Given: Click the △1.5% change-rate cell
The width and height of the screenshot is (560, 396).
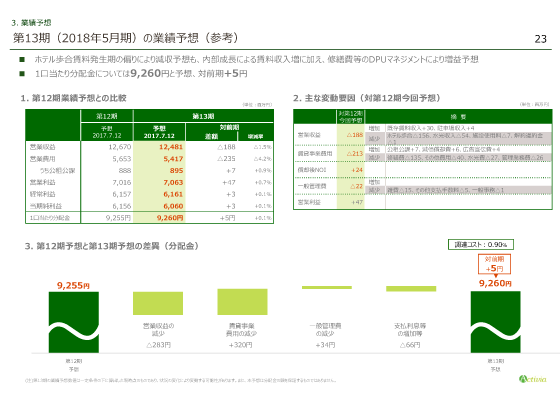Looking at the screenshot, I should (263, 147).
